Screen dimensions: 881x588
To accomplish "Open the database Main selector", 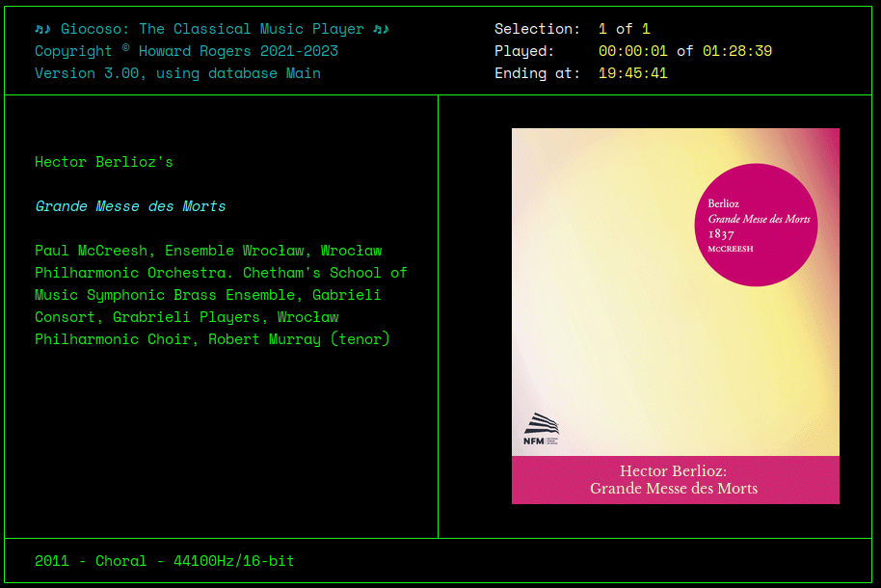I will (303, 73).
